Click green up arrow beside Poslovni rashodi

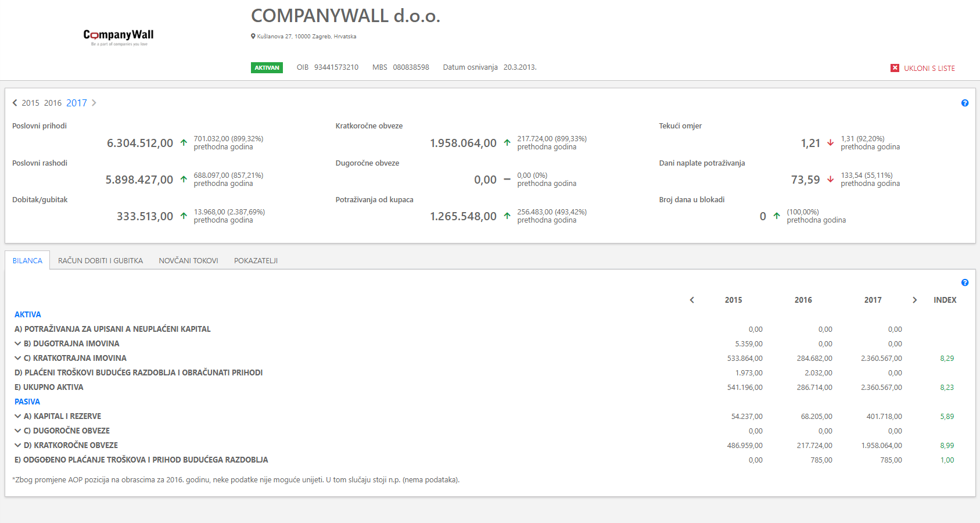pos(184,179)
